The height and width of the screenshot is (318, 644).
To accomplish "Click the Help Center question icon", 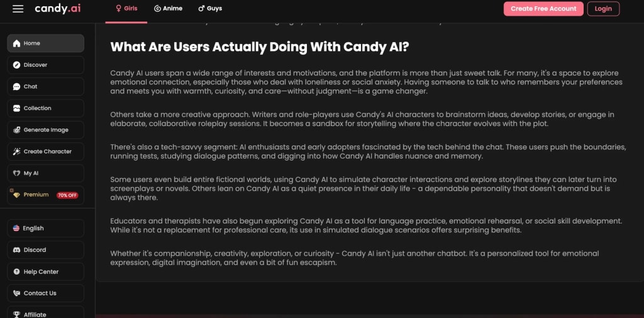I will coord(16,271).
